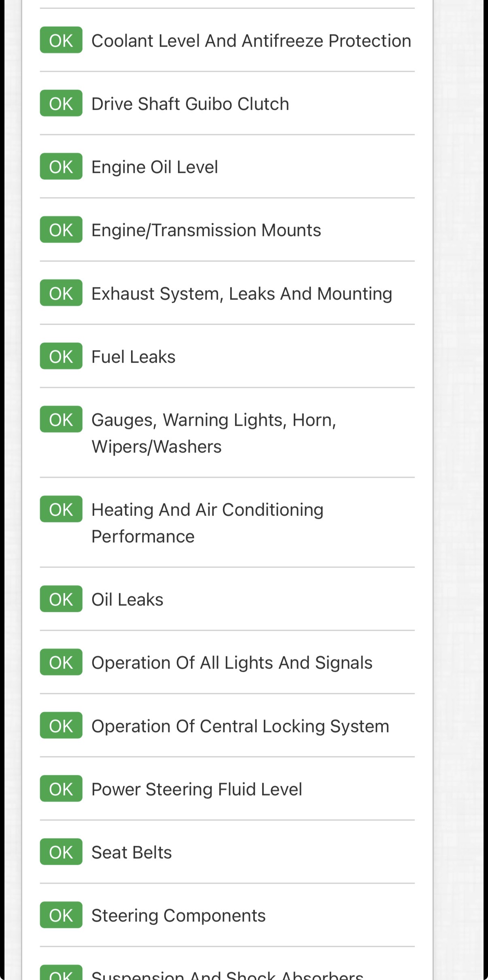Screen dimensions: 488x980
Task: Tap OK badge beside Heating And Air Conditioning
Action: 61,509
